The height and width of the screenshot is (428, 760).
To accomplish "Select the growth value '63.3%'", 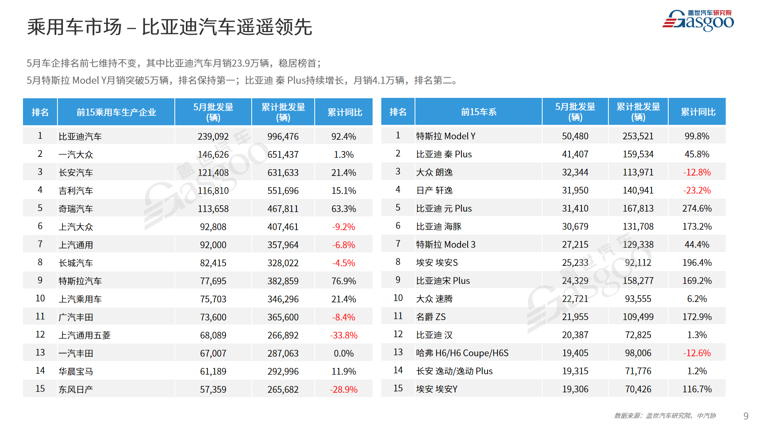I will tap(344, 209).
